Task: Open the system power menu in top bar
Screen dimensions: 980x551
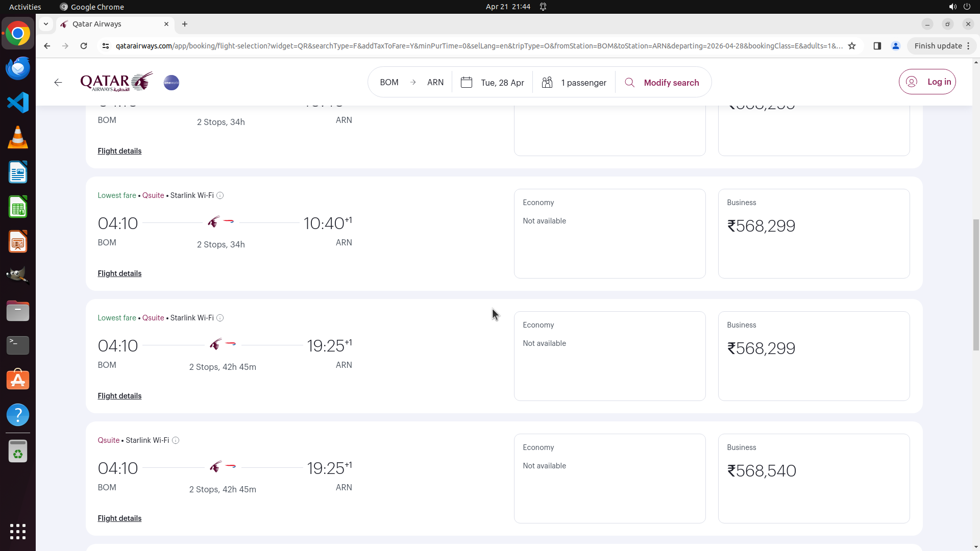Action: click(x=967, y=7)
